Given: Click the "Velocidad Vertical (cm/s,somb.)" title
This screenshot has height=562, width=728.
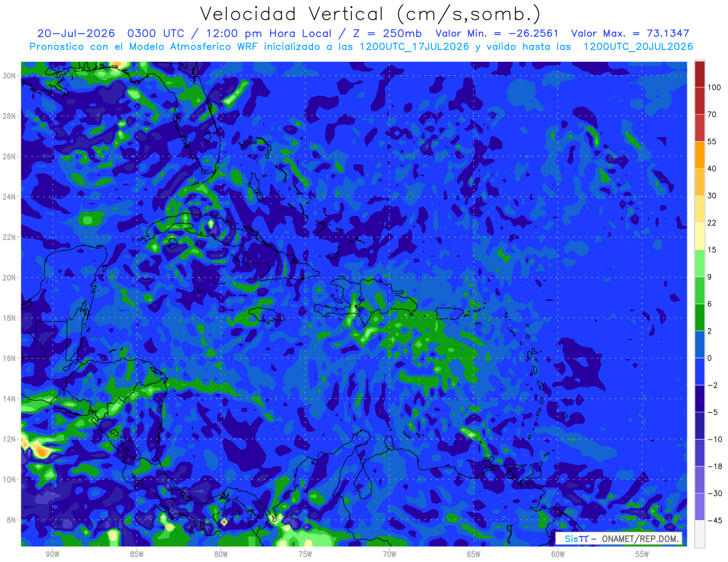Looking at the screenshot, I should [370, 14].
